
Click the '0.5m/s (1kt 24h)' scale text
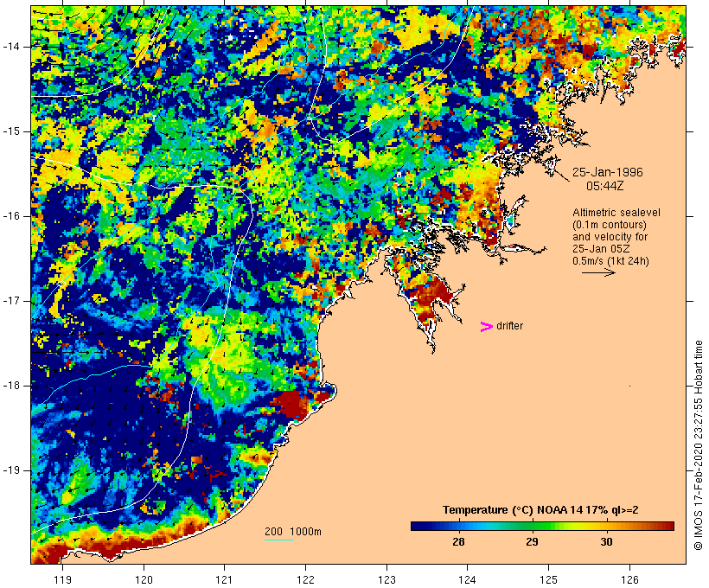click(x=611, y=261)
